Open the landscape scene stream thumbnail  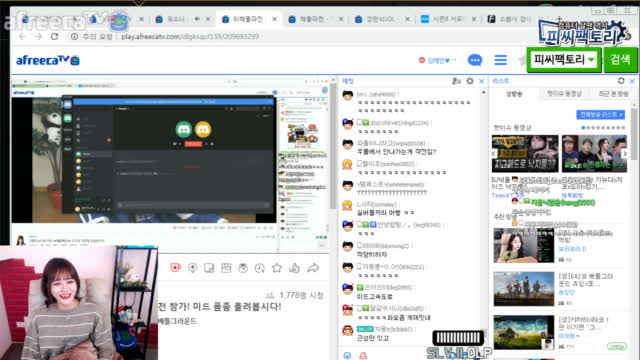point(524,332)
